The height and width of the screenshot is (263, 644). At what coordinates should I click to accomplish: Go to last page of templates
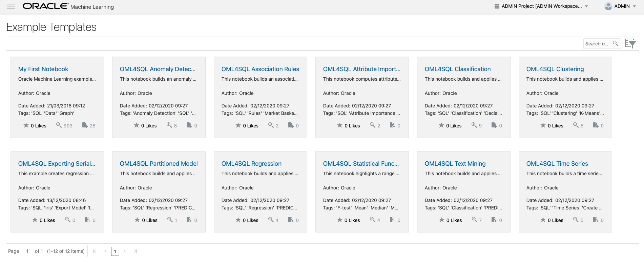[x=136, y=251]
